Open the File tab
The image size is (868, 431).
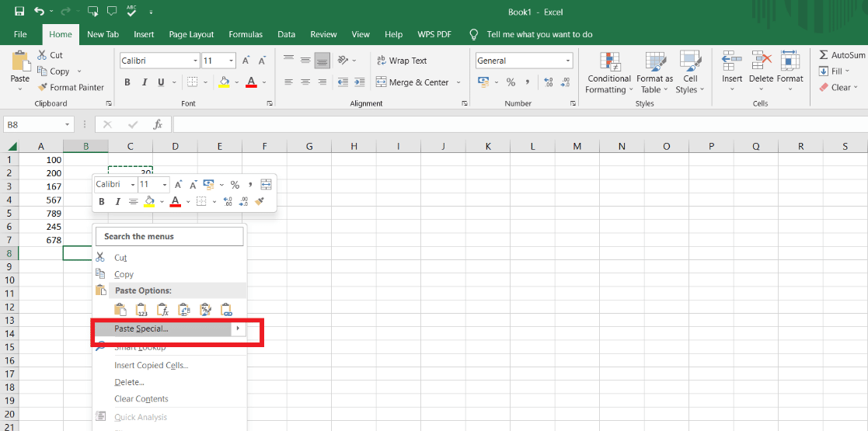click(x=20, y=34)
